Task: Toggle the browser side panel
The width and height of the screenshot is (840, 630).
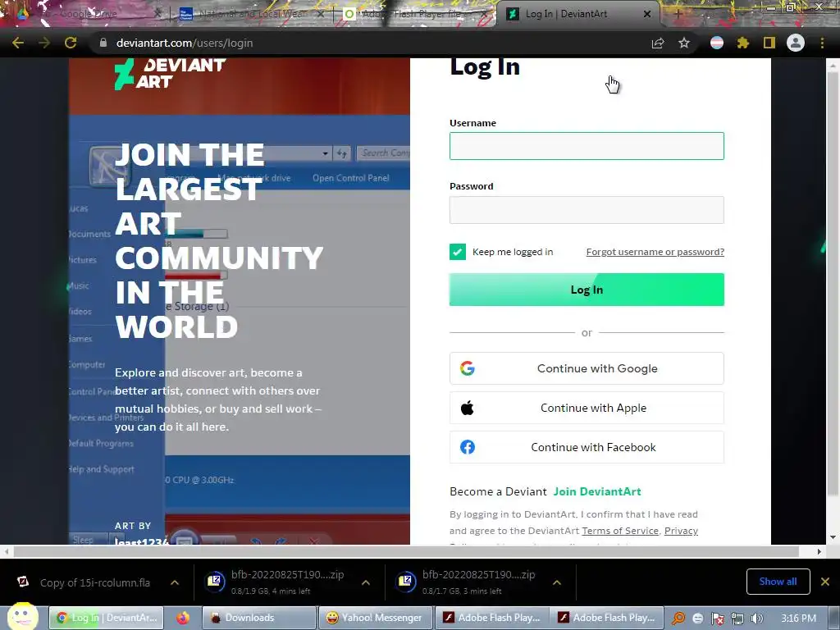Action: 769,43
